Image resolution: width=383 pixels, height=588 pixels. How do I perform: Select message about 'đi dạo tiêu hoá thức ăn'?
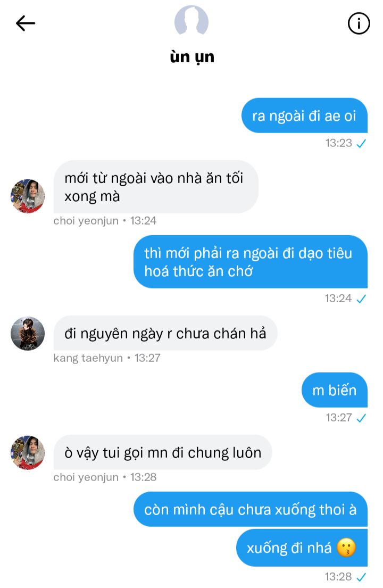click(251, 262)
